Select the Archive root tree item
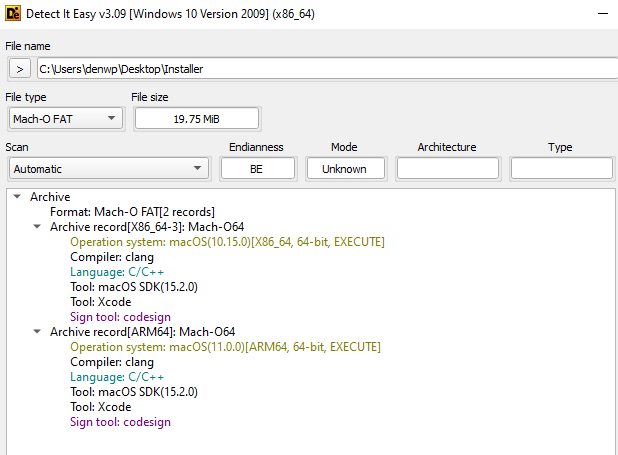 (x=50, y=197)
